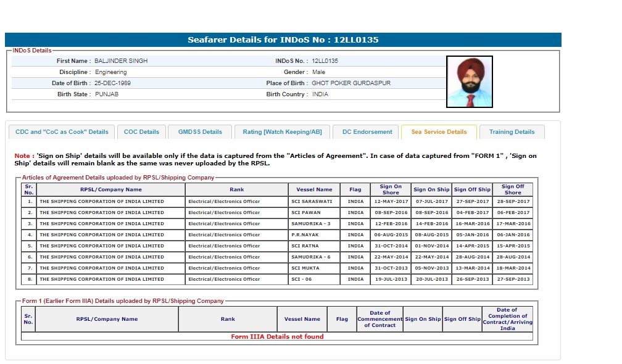The image size is (622, 364).
Task: Open the GMDSS Details tab
Action: (200, 132)
